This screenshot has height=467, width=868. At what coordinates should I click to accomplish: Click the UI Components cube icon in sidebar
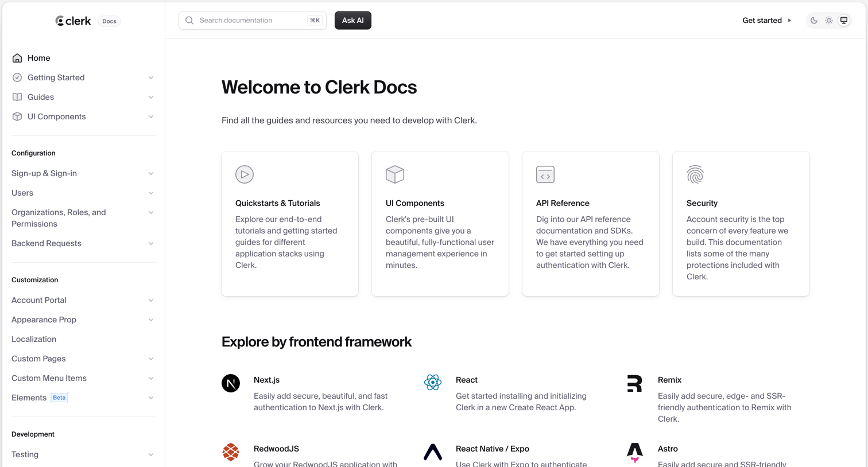pos(17,116)
